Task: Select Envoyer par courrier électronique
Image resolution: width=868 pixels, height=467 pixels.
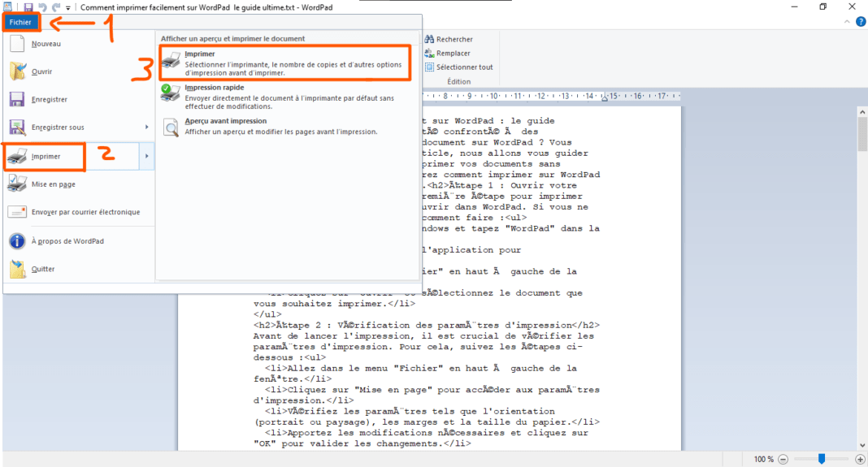Action: [x=79, y=212]
